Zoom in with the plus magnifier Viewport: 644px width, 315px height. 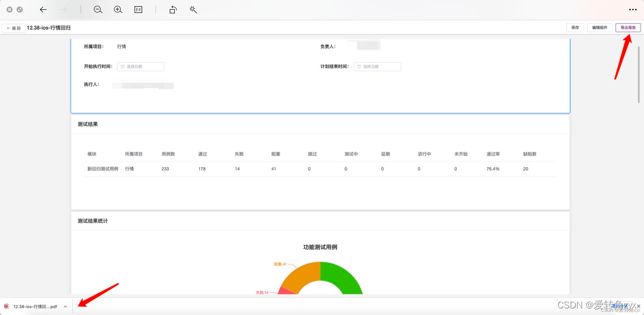[x=118, y=10]
